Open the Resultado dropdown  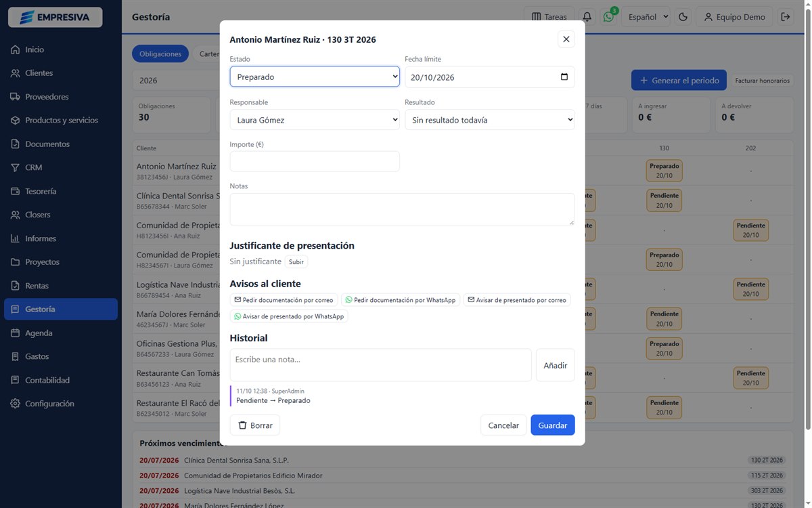(x=490, y=120)
